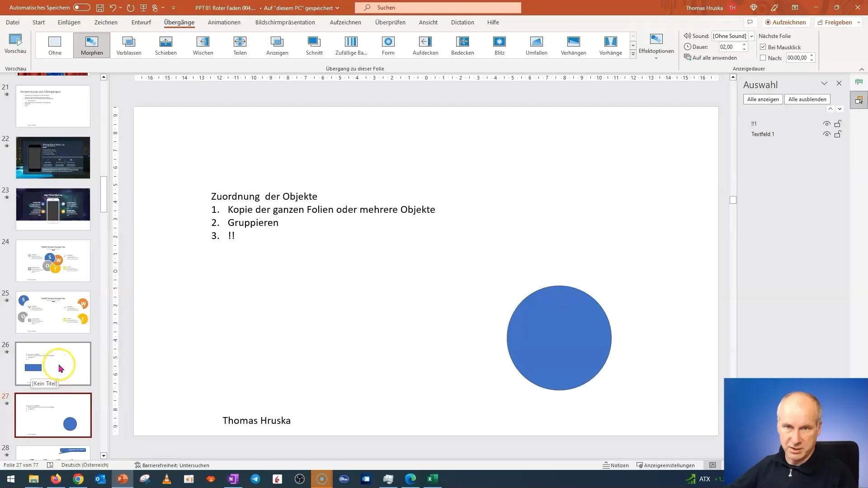Apply the Aufdecken transition
This screenshot has width=868, height=488.
coord(425,45)
